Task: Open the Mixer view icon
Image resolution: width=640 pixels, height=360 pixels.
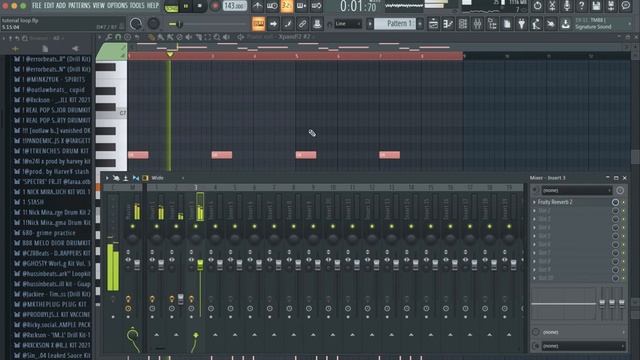Action: point(477,24)
